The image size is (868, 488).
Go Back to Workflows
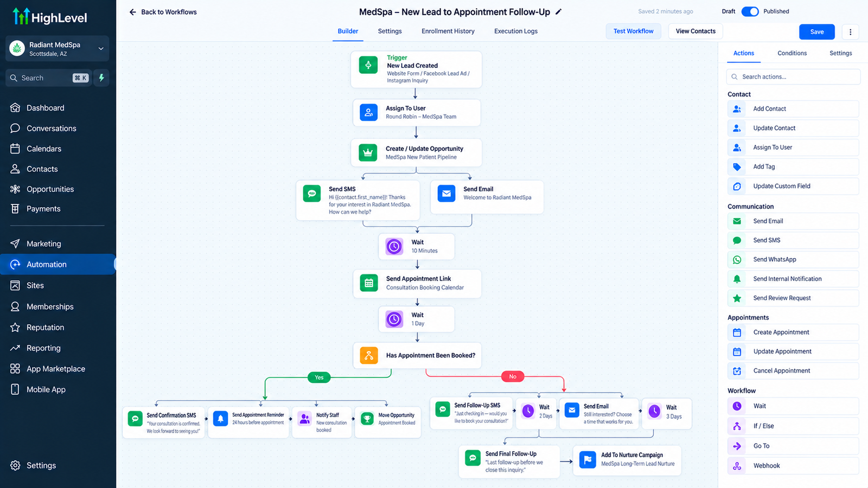[x=163, y=12]
